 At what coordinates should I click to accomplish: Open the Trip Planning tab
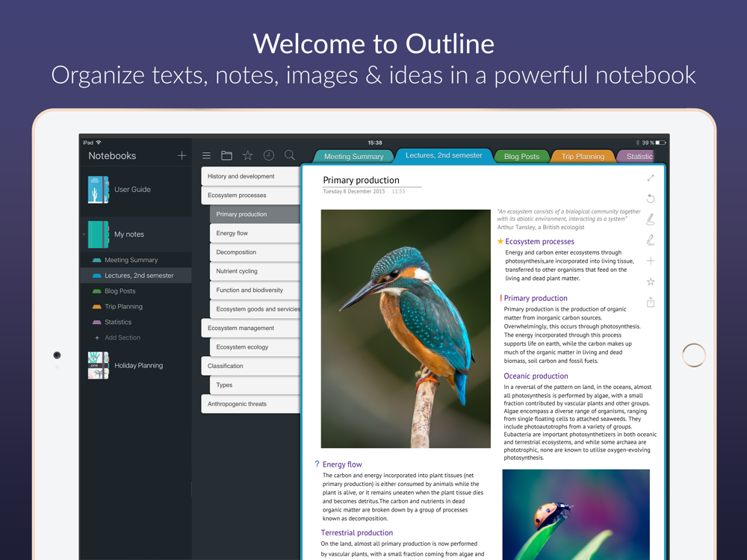tap(583, 157)
